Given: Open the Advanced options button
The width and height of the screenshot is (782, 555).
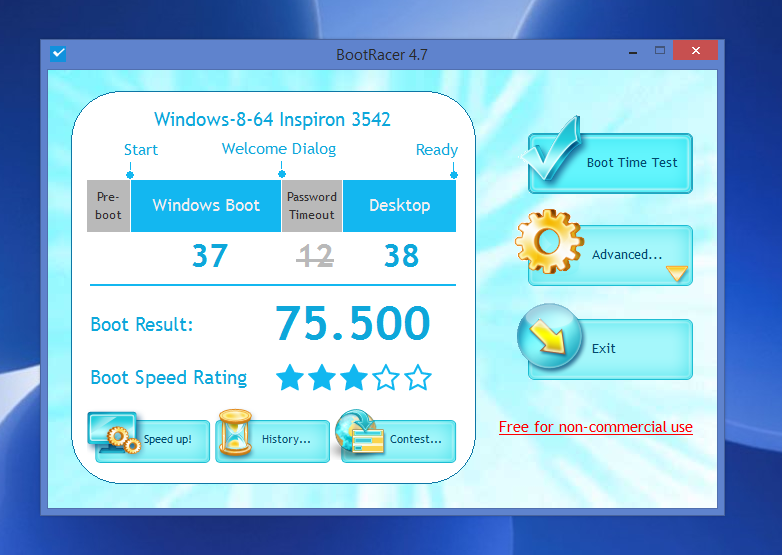Looking at the screenshot, I should pyautogui.click(x=610, y=255).
